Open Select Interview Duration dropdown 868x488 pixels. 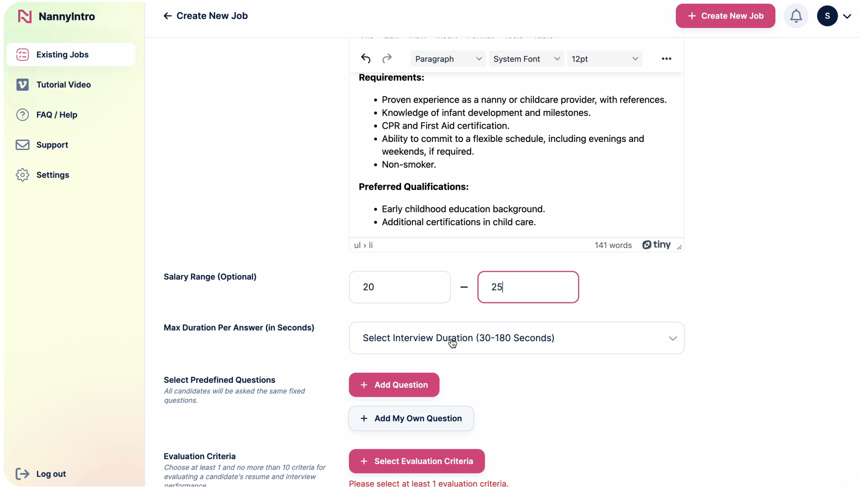[516, 338]
